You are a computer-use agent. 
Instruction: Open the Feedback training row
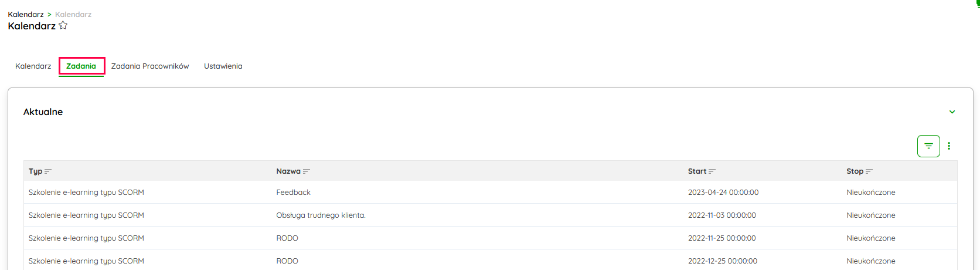coord(293,193)
